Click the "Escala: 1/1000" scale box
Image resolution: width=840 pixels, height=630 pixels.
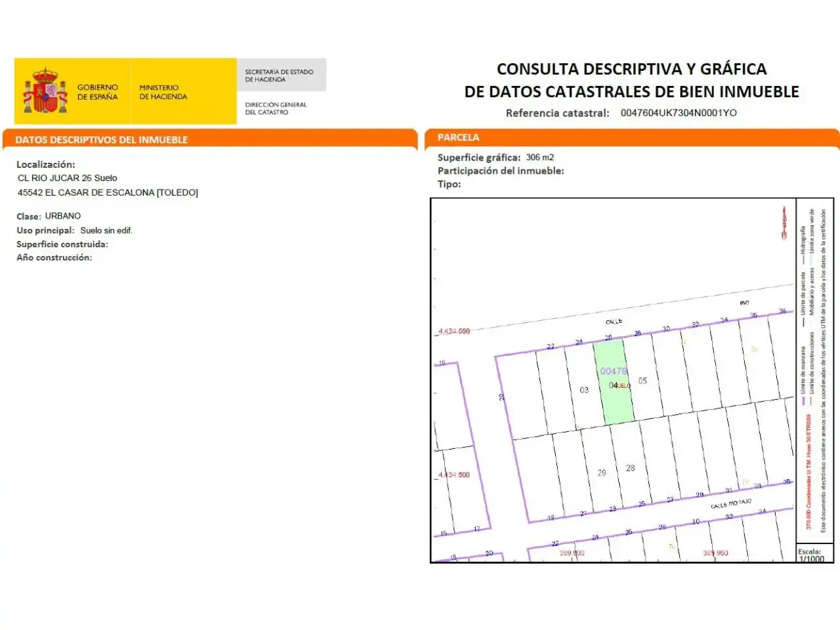coord(814,553)
